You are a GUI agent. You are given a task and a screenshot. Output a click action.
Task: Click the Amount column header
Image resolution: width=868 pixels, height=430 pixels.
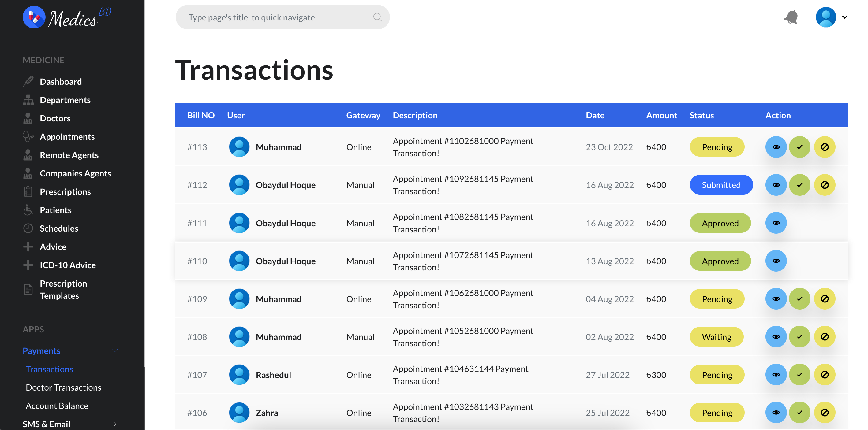(x=661, y=115)
